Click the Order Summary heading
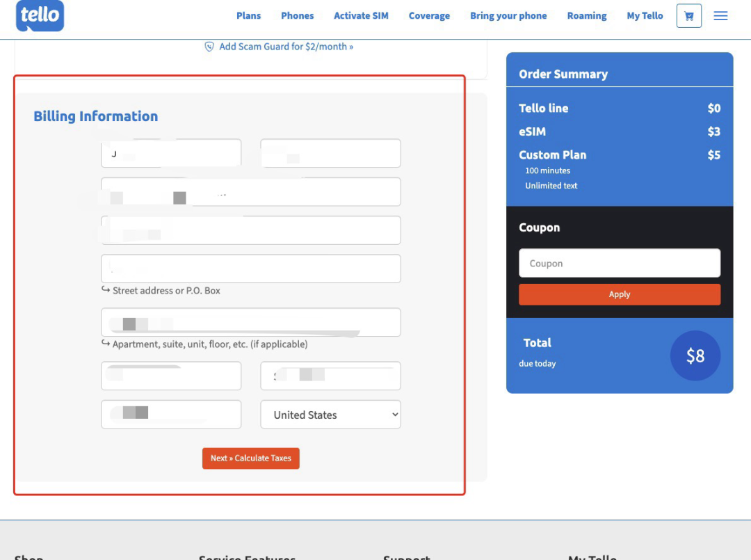This screenshot has height=560, width=751. pyautogui.click(x=563, y=74)
